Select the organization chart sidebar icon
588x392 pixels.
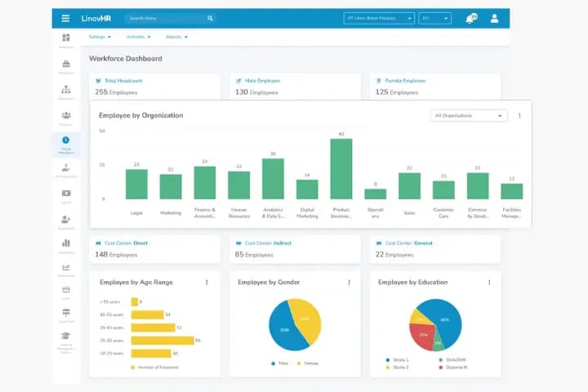click(x=66, y=89)
